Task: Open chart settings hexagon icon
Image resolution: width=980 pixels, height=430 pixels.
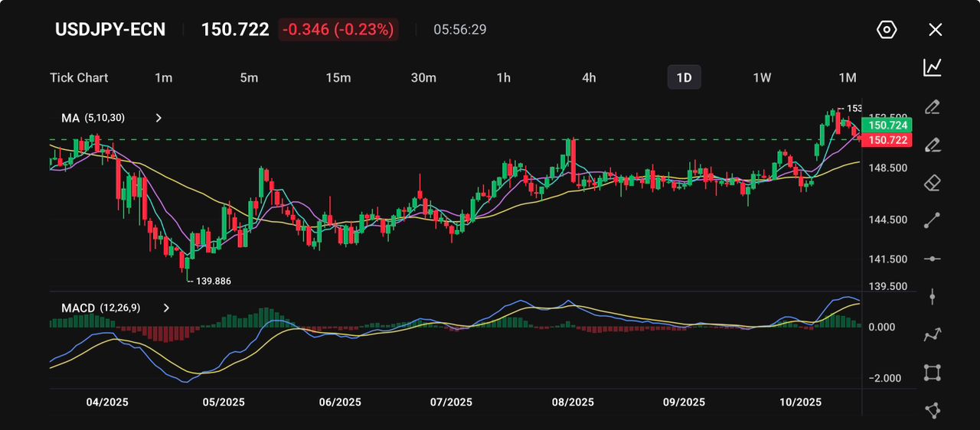Action: point(886,30)
